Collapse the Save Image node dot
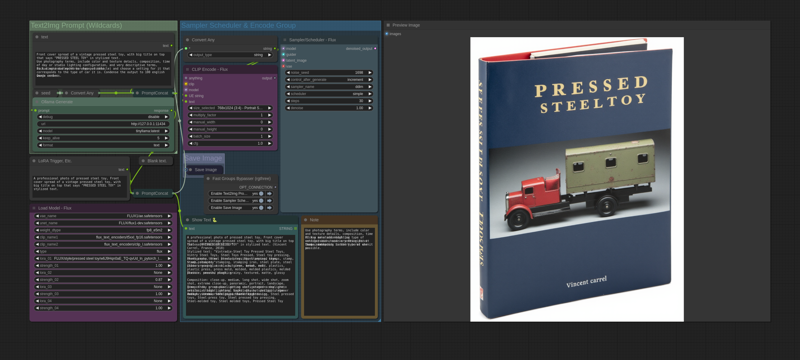Screen dimensions: 800x360 click(x=190, y=169)
